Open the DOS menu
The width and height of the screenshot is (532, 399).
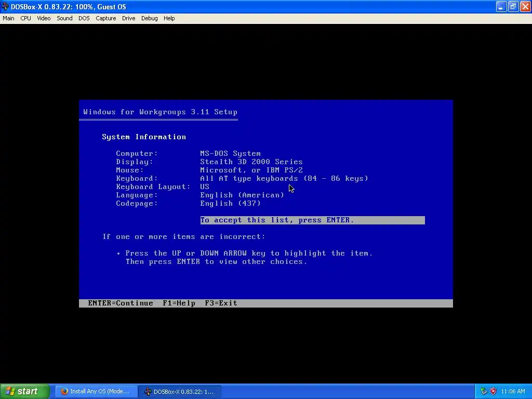[x=84, y=18]
